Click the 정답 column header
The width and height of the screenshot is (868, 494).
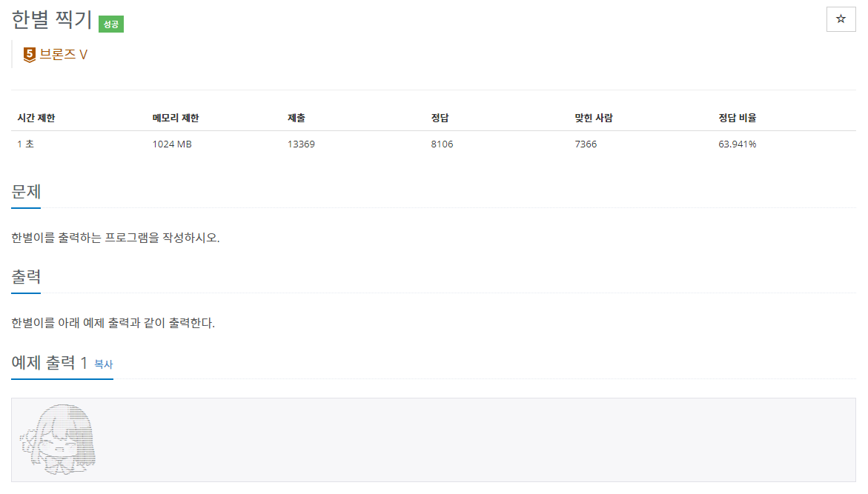[440, 118]
